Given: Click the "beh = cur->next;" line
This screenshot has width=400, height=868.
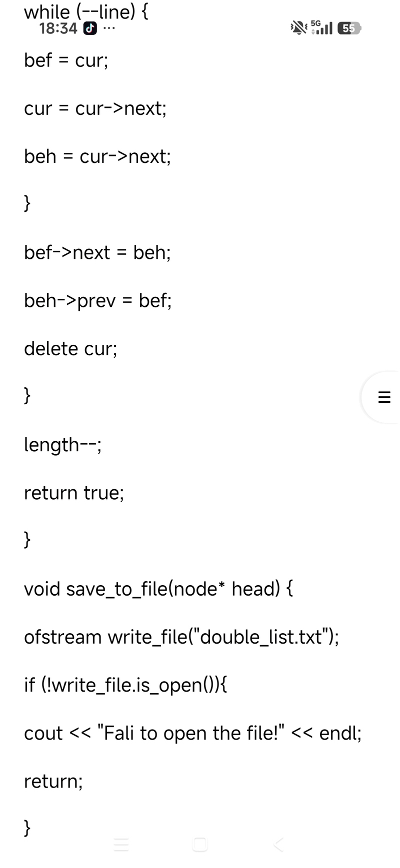Looking at the screenshot, I should pyautogui.click(x=97, y=157).
